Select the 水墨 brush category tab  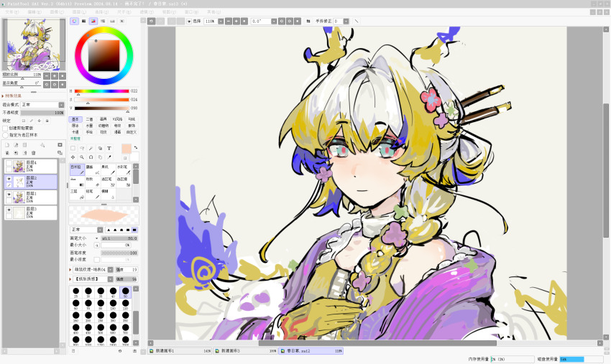coord(89,126)
